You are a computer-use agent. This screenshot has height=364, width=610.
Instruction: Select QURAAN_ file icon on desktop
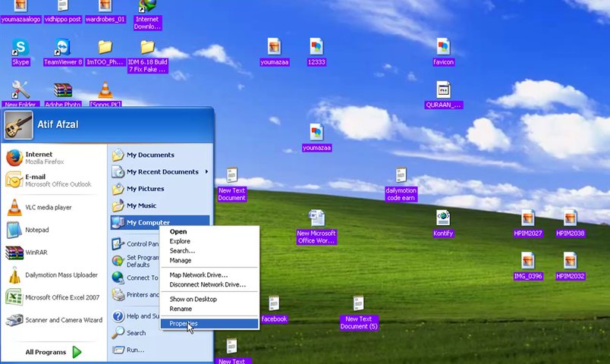444,90
